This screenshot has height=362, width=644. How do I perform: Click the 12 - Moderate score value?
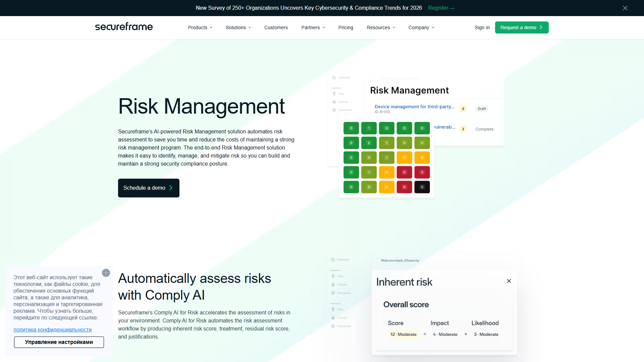tap(403, 335)
